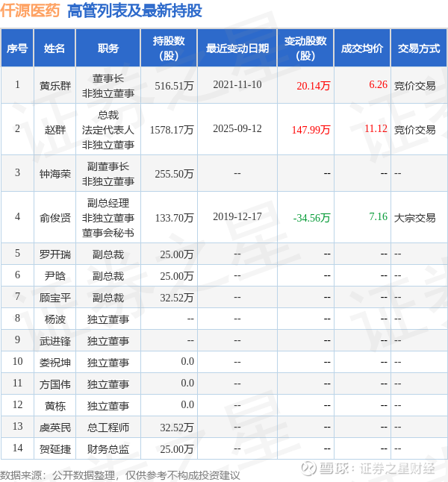Click 25.00万 in 贺延捷's row
448x482 pixels.
[177, 449]
